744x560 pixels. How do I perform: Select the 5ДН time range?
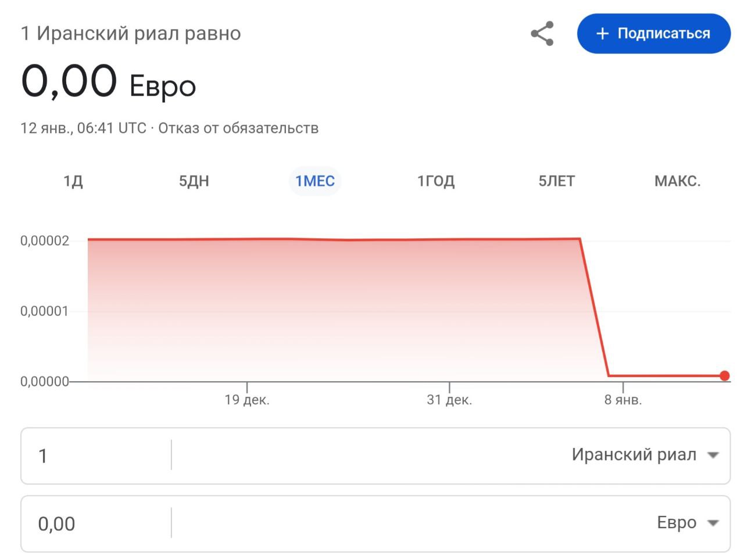click(194, 181)
